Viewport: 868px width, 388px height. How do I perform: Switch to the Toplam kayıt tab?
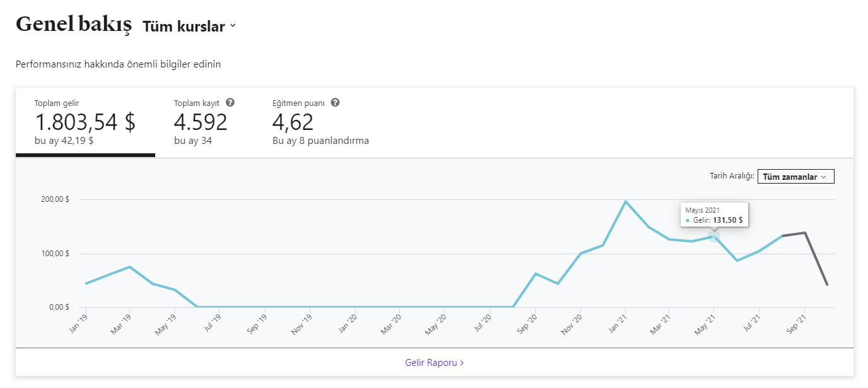click(x=204, y=122)
